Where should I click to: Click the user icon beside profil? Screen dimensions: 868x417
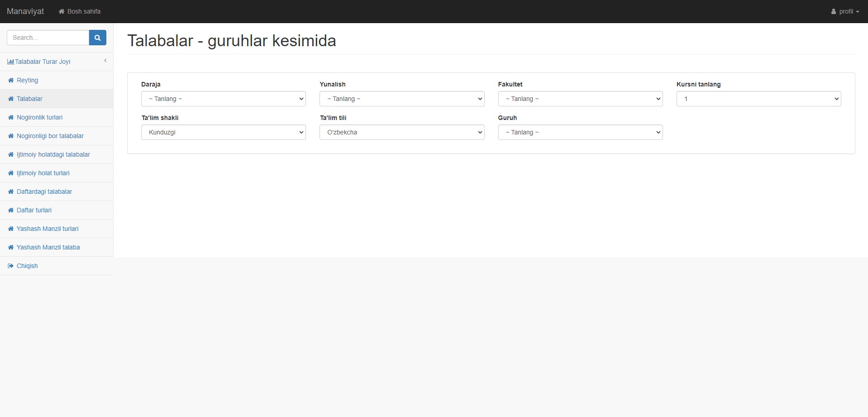click(833, 11)
